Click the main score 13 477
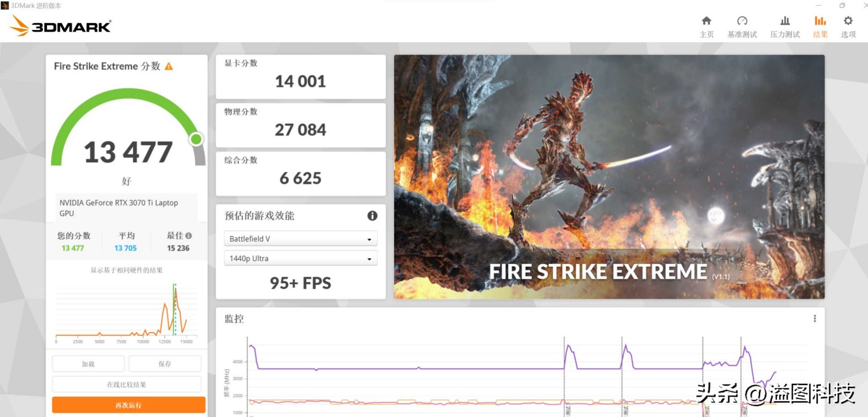Image resolution: width=868 pixels, height=417 pixels. click(128, 152)
